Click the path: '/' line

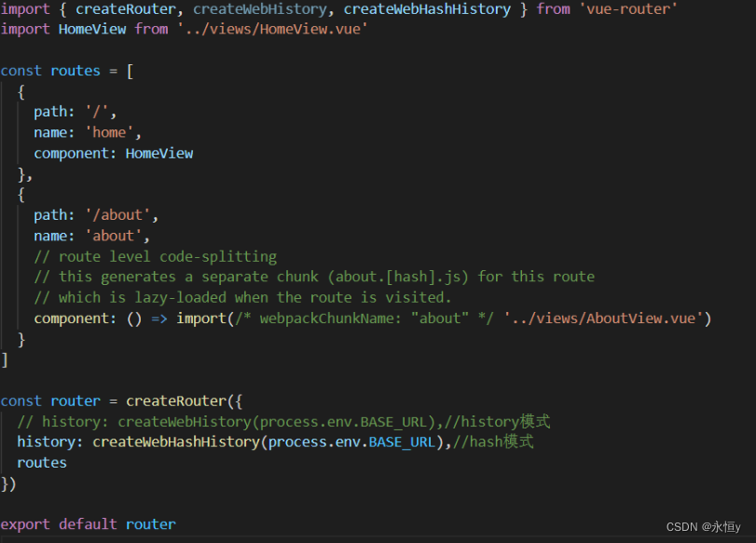(76, 112)
